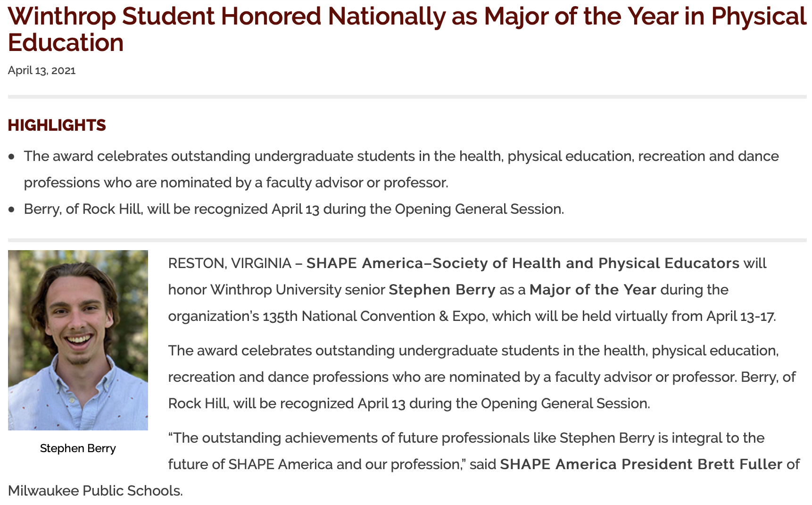
Task: Click the first highlight's bullet marker
Action: [x=12, y=156]
